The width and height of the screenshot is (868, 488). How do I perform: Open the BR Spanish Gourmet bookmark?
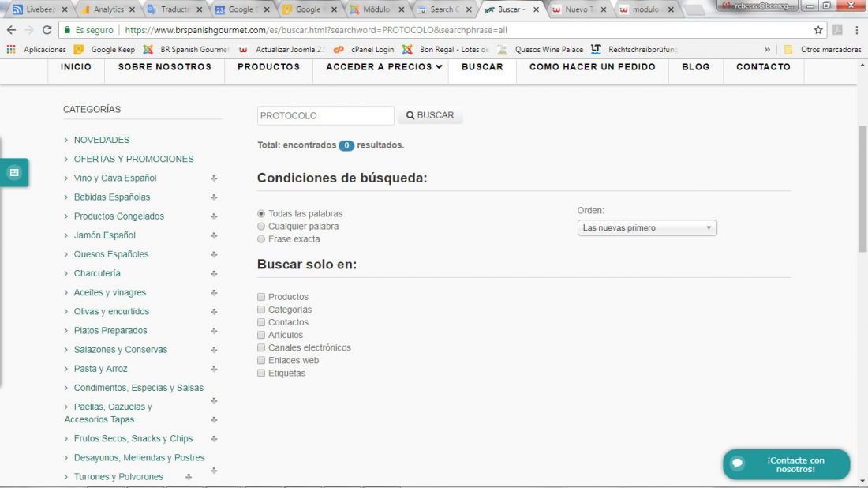(x=185, y=49)
